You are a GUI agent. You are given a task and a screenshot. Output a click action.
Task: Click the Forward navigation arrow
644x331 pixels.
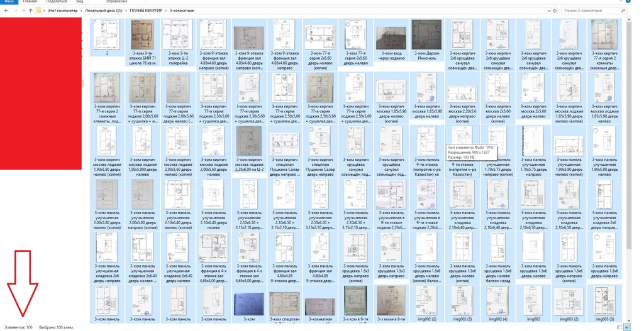(x=15, y=11)
